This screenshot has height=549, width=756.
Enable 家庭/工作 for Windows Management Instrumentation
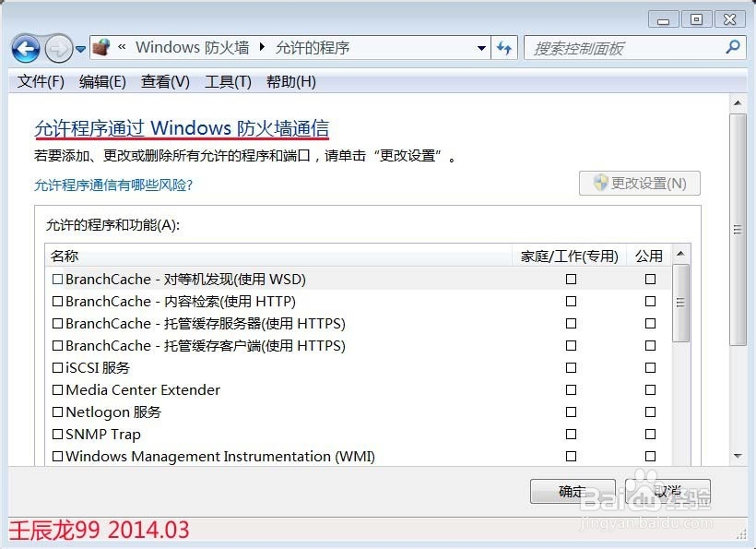tap(572, 457)
